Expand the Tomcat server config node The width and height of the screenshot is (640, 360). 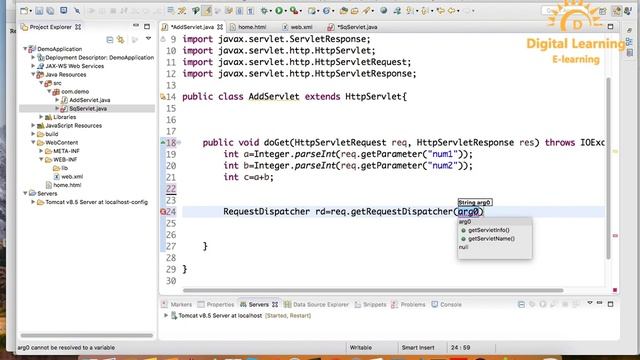pos(33,202)
